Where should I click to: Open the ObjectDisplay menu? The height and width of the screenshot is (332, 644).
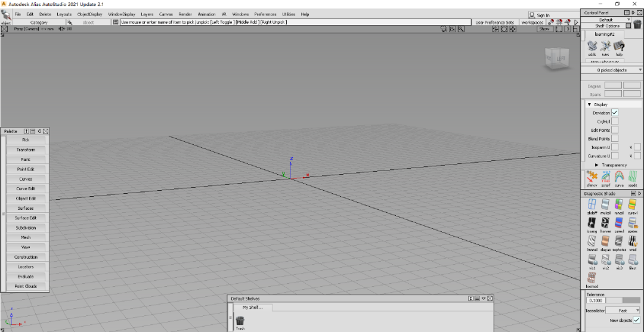pyautogui.click(x=89, y=14)
